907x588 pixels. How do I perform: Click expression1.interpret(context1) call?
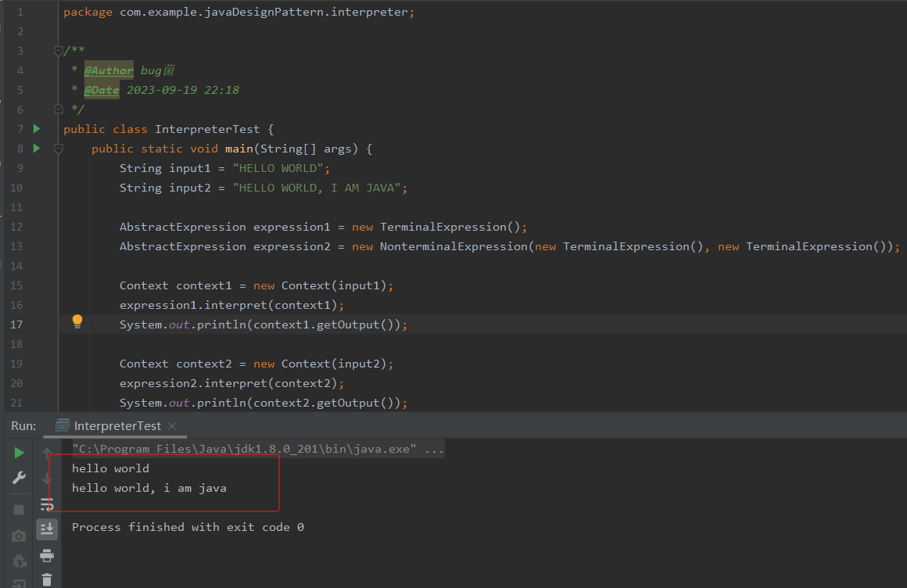click(228, 305)
